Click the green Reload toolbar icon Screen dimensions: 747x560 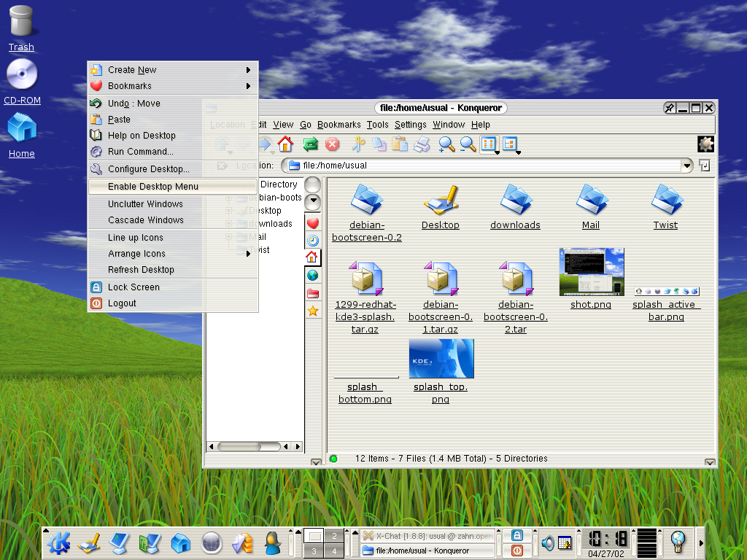coord(310,144)
